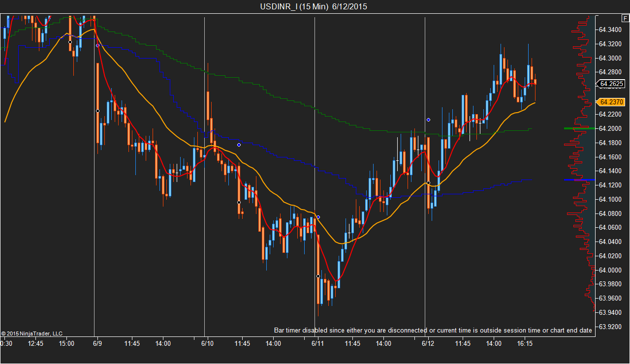The width and height of the screenshot is (630, 364).
Task: Click the 64.0200 price axis label
Action: click(x=610, y=256)
